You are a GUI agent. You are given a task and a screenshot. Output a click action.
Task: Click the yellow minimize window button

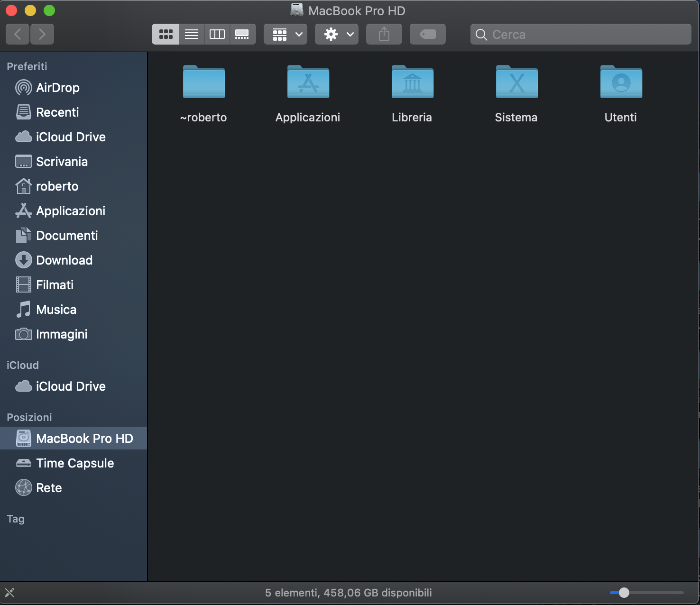(30, 10)
